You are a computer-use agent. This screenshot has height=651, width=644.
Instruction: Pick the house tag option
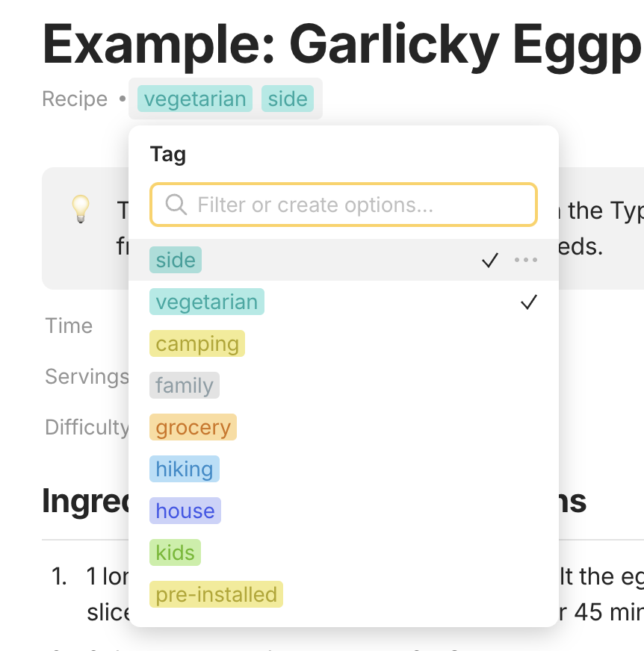click(x=185, y=511)
